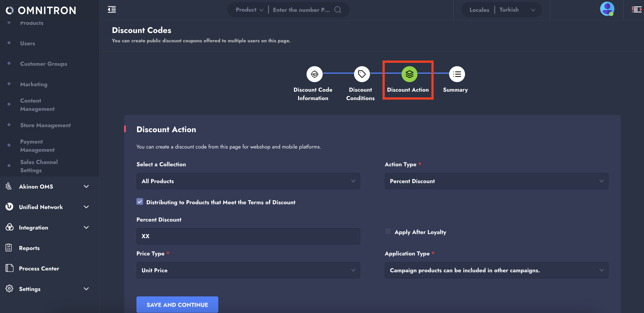Jump to the Summary step icon
Viewport: 644px width, 313px height.
(x=456, y=74)
